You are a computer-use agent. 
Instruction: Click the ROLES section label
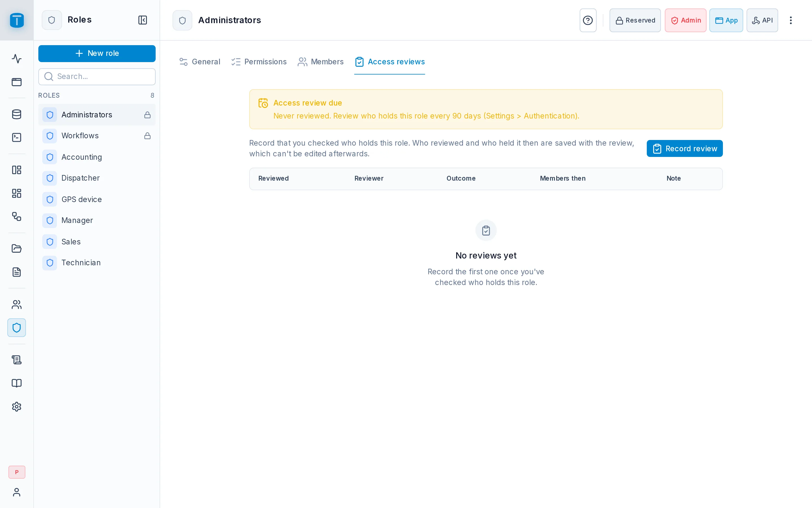coord(49,95)
